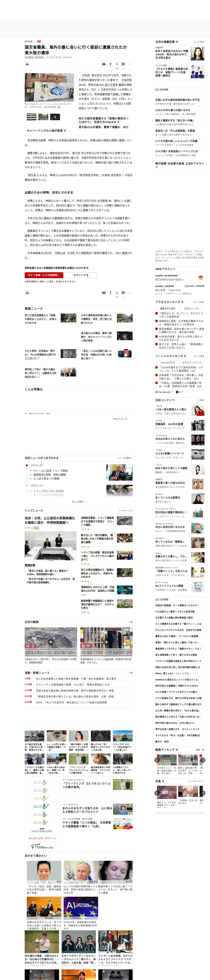Click left arrow in 動画ランキング carousel
210x980 pixels.
coord(157,760)
